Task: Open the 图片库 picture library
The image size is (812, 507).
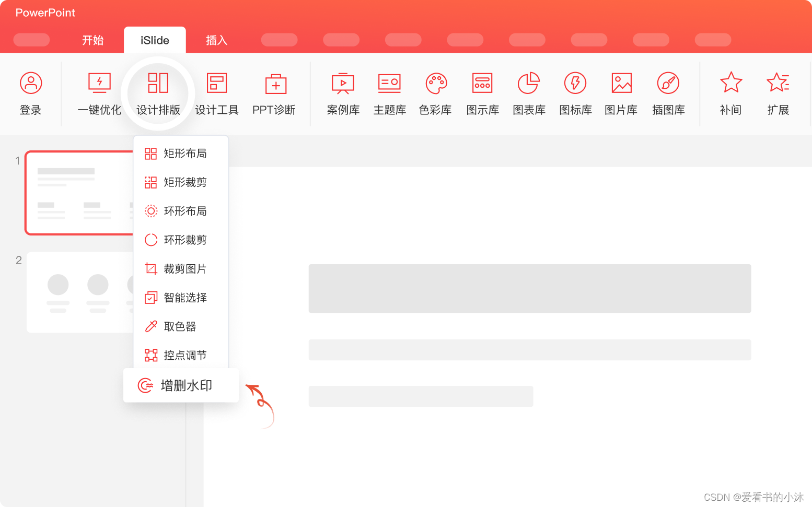Action: tap(621, 94)
